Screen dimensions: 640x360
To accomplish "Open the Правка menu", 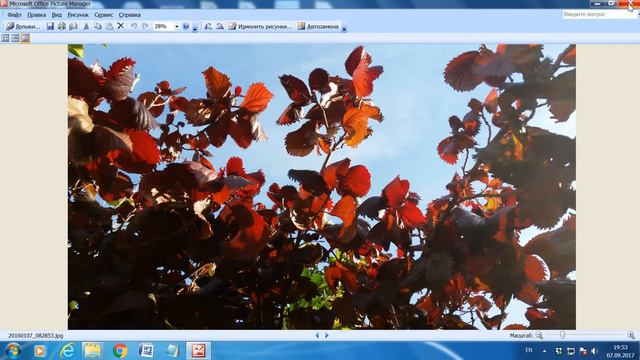I will (36, 15).
